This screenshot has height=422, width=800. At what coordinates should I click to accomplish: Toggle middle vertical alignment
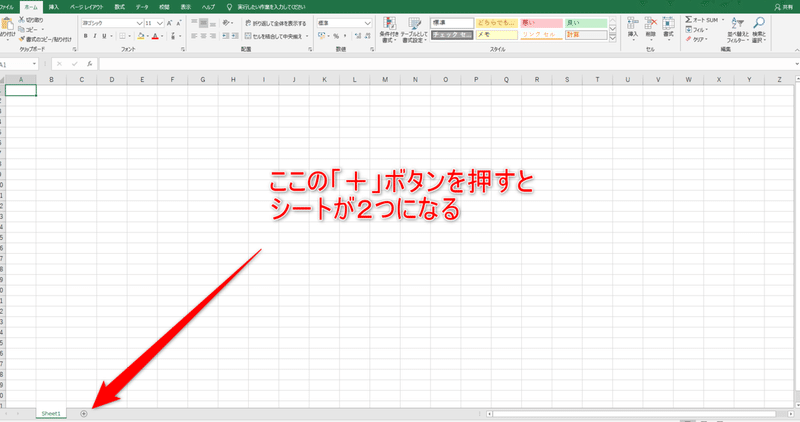click(x=204, y=23)
